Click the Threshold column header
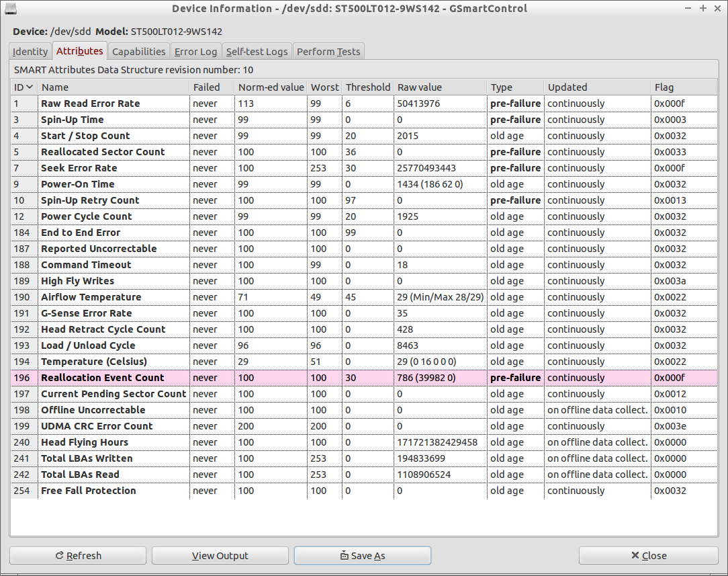The image size is (728, 576). [x=368, y=87]
